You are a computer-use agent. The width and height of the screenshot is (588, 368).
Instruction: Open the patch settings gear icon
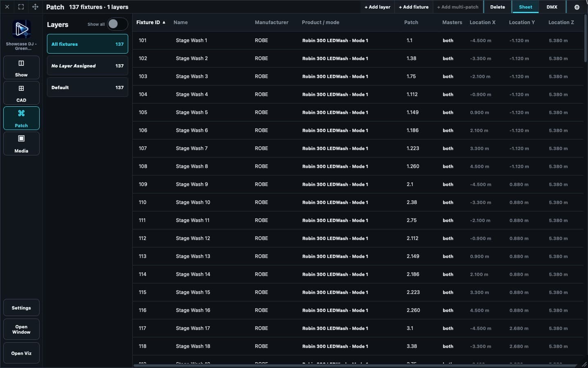pyautogui.click(x=577, y=7)
